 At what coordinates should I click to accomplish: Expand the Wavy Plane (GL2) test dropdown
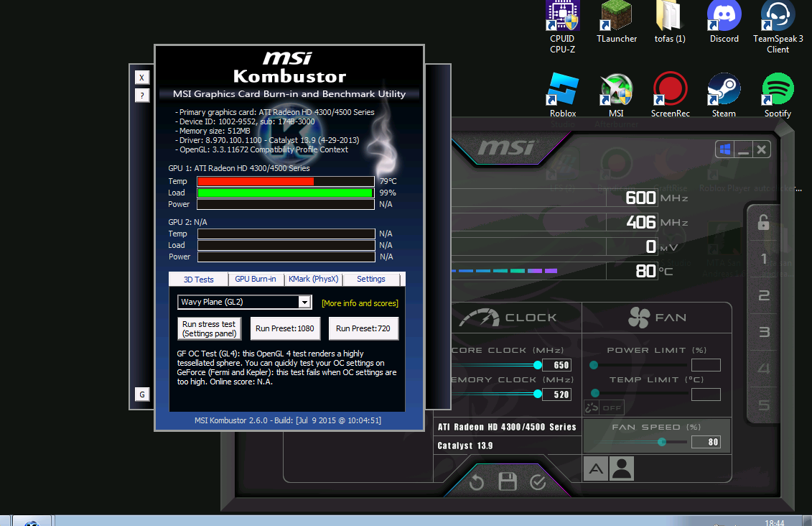(x=304, y=302)
